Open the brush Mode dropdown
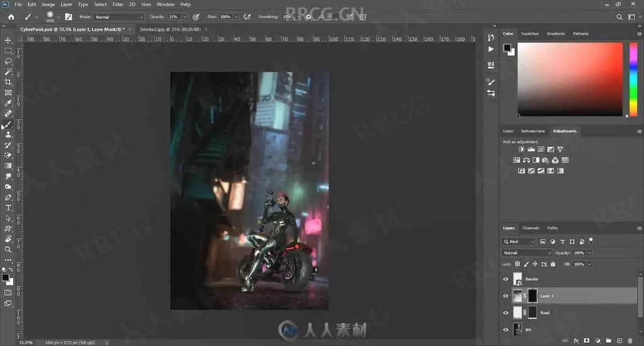Image resolution: width=644 pixels, height=346 pixels. pos(119,17)
